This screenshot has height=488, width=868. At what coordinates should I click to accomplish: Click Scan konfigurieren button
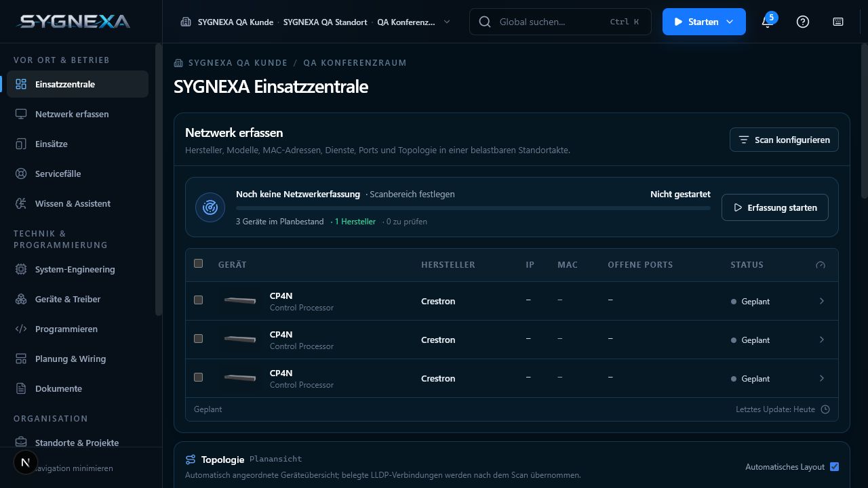(x=784, y=140)
